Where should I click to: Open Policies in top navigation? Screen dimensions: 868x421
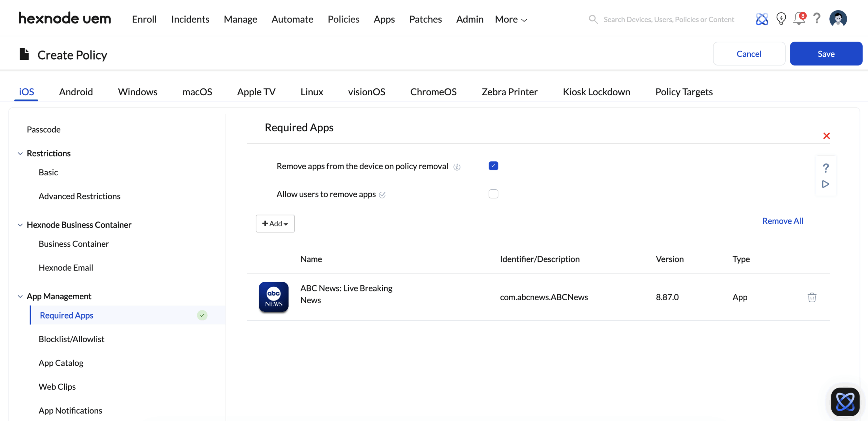click(343, 19)
